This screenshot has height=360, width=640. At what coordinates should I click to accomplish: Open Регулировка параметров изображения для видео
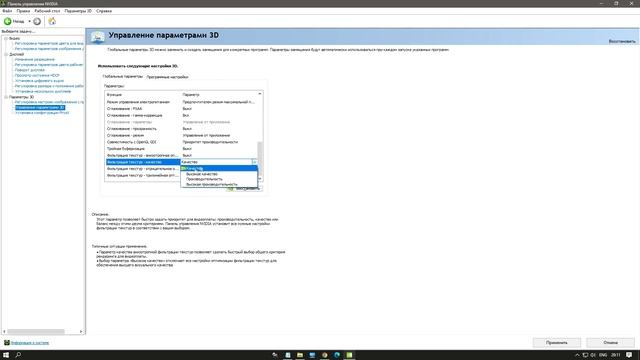(49, 49)
